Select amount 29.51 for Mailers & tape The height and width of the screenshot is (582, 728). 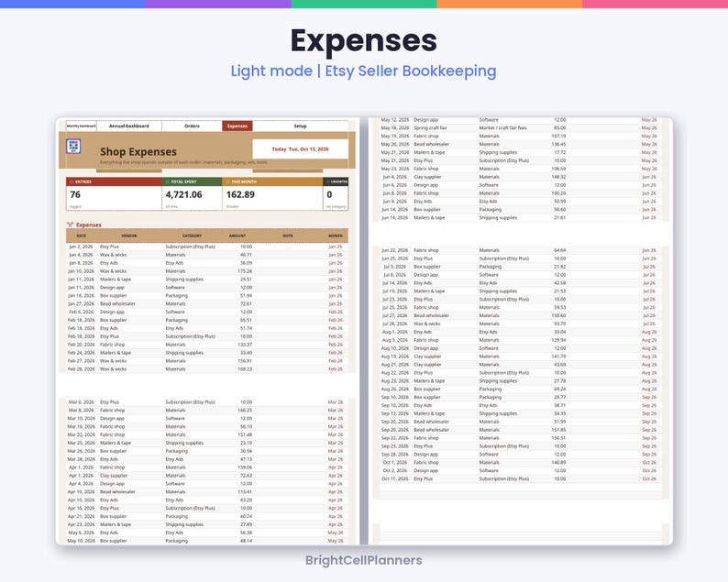(x=246, y=280)
